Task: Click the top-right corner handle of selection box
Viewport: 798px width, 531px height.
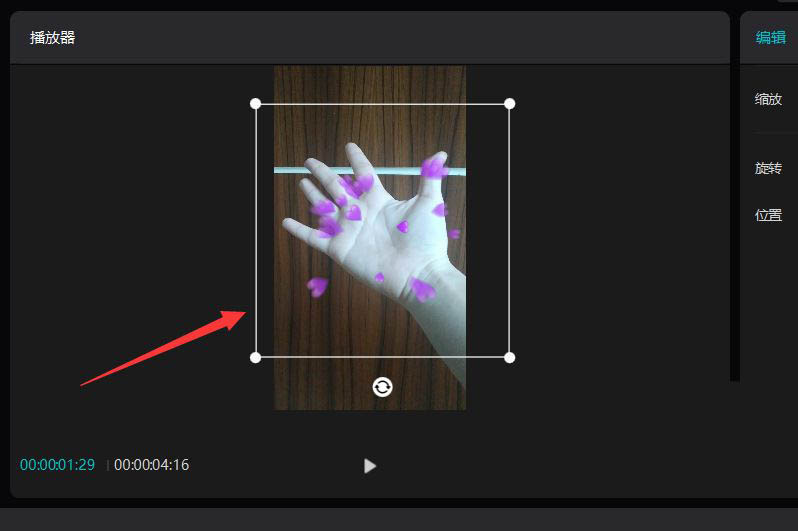Action: point(509,104)
